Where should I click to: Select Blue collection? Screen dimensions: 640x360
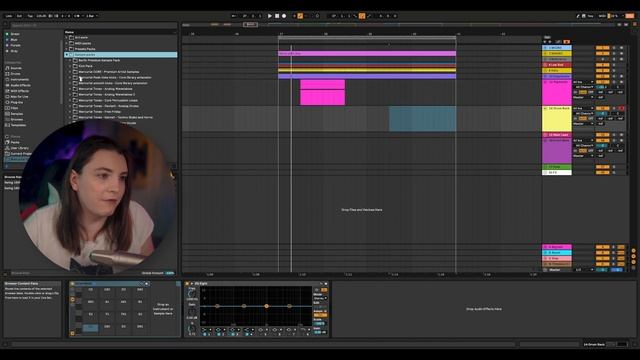point(12,40)
